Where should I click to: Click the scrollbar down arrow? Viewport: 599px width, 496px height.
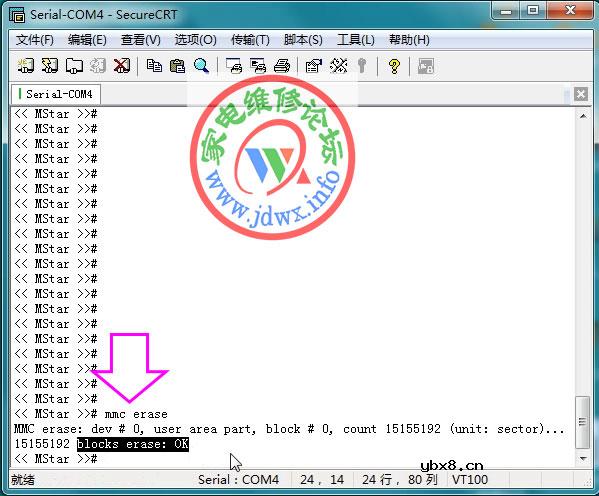[583, 458]
